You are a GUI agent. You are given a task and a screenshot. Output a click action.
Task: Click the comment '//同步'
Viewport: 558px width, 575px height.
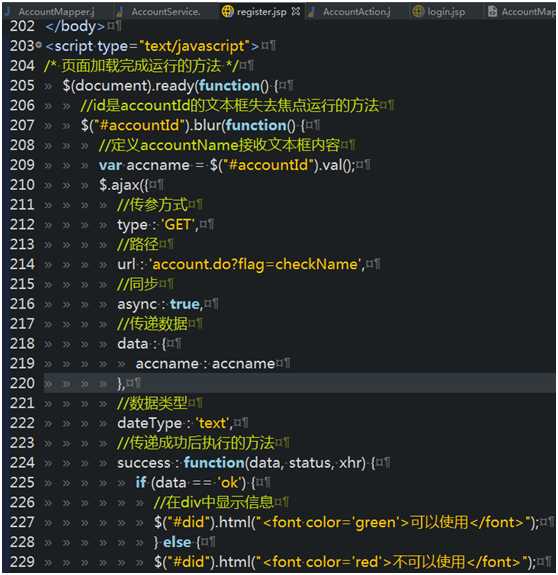[138, 284]
